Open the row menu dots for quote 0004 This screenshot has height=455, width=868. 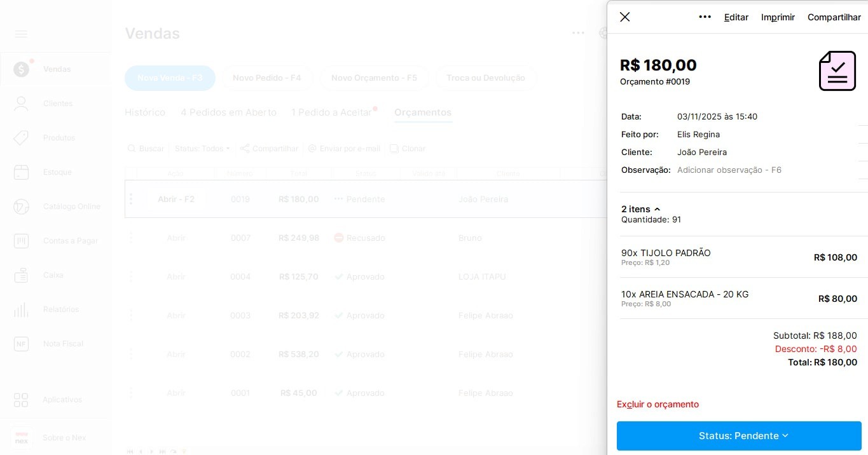[x=131, y=277]
